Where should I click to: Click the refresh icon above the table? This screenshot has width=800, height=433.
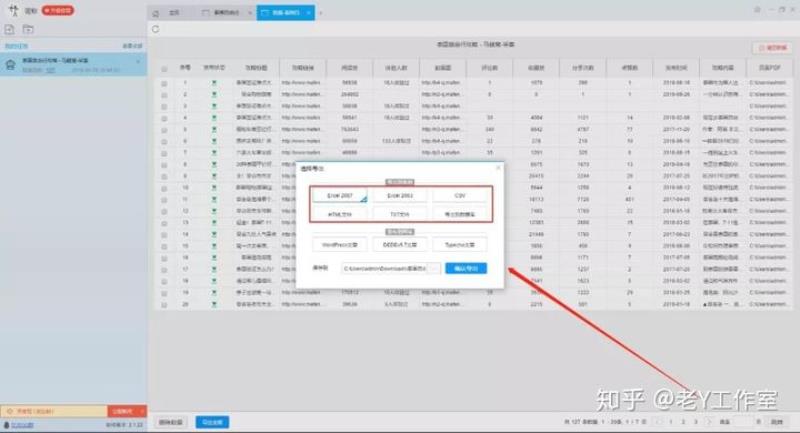156,29
